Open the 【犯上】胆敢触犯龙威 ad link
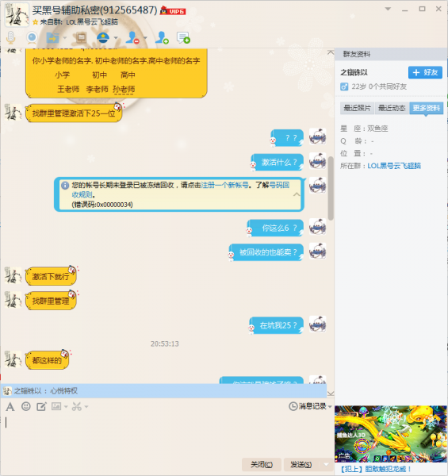The height and width of the screenshot is (476, 448). click(376, 469)
